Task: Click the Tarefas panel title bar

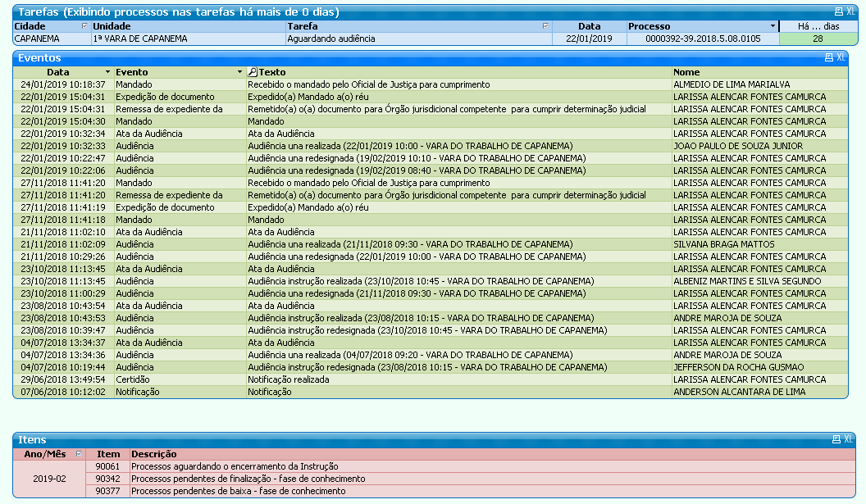Action: point(435,11)
